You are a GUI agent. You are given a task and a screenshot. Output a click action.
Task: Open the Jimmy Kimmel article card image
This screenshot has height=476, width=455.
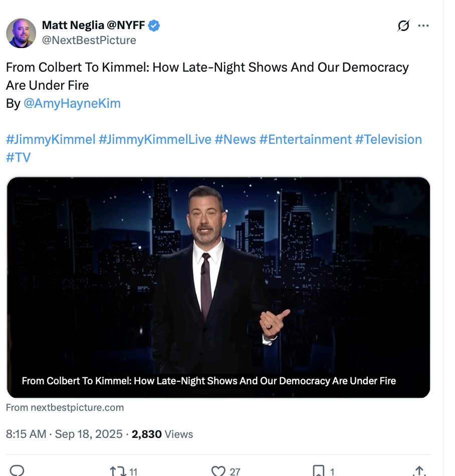tap(218, 281)
